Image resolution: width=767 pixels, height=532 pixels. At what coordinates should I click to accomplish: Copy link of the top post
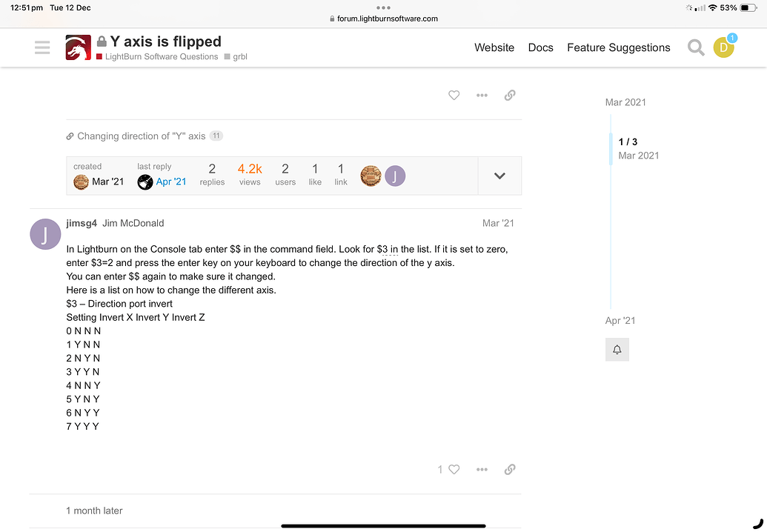510,95
